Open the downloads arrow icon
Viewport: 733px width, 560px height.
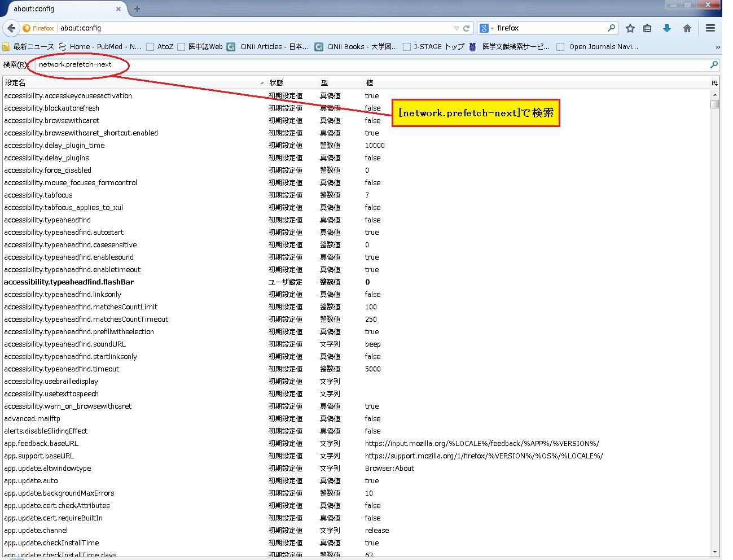coord(667,28)
